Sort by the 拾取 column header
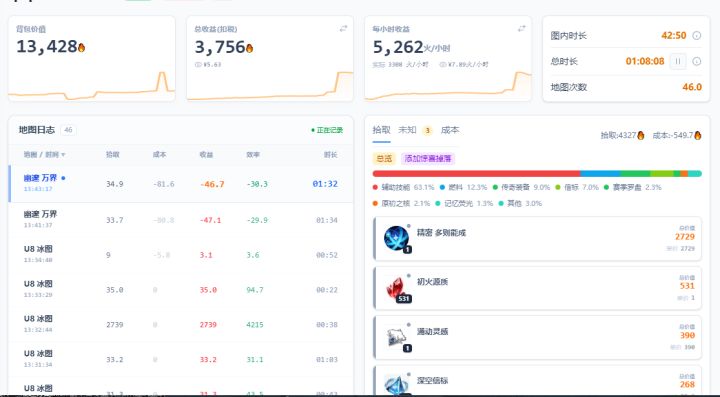The image size is (720, 397). point(112,155)
